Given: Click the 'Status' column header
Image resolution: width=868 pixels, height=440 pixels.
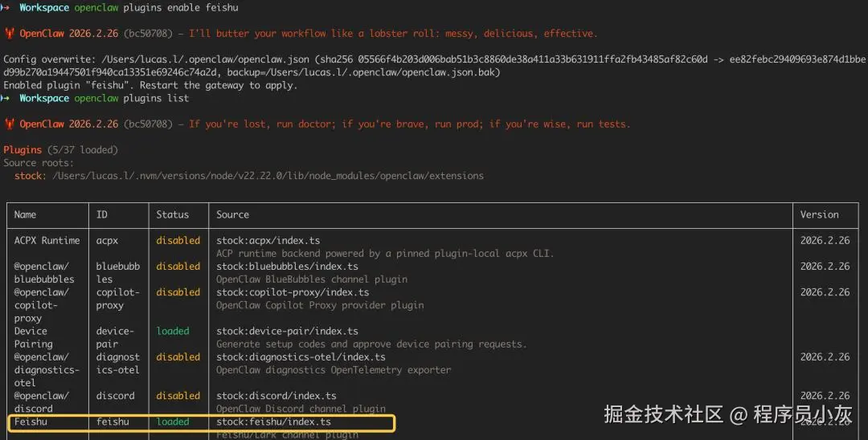Looking at the screenshot, I should coord(172,214).
